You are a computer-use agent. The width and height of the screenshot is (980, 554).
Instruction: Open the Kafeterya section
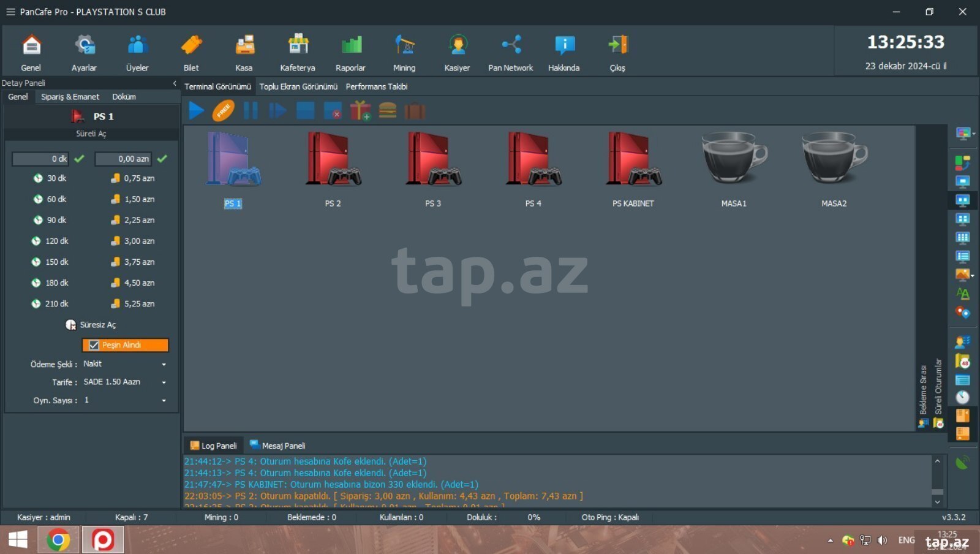point(298,53)
